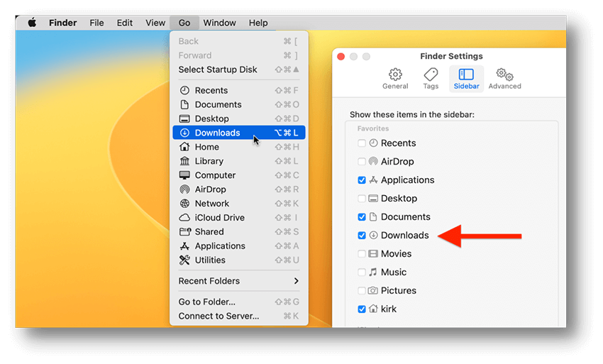Click the Sidebar tab icon

click(466, 75)
